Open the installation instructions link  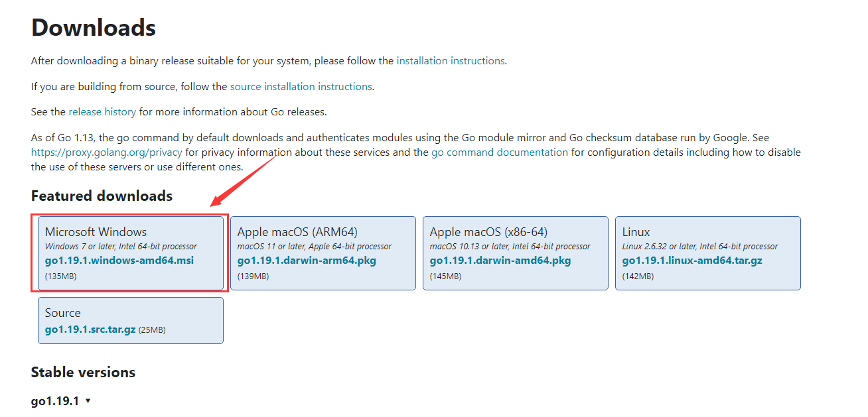click(451, 60)
